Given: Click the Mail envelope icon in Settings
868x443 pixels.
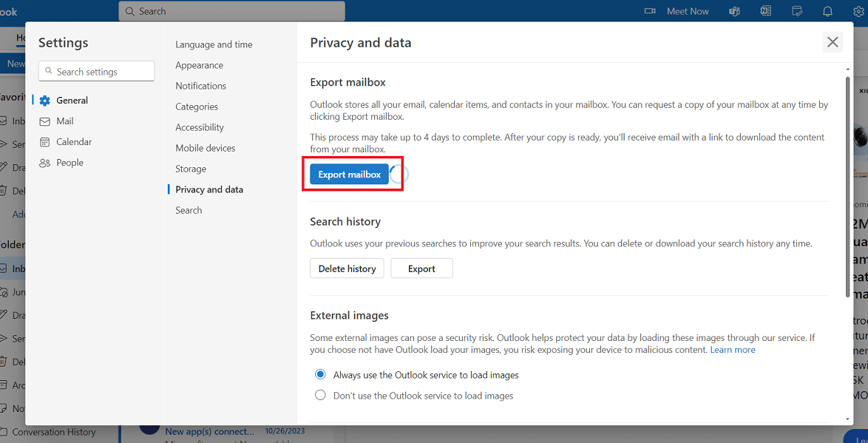Looking at the screenshot, I should (x=45, y=121).
